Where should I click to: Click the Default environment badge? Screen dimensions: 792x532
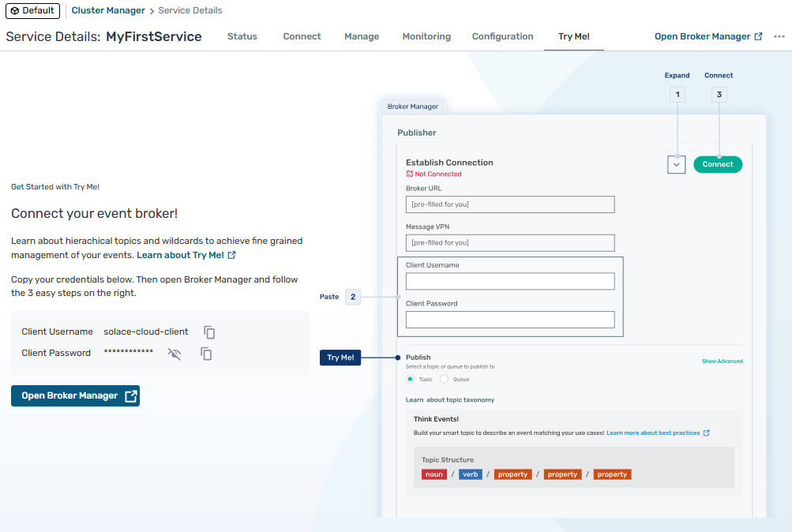[x=32, y=10]
